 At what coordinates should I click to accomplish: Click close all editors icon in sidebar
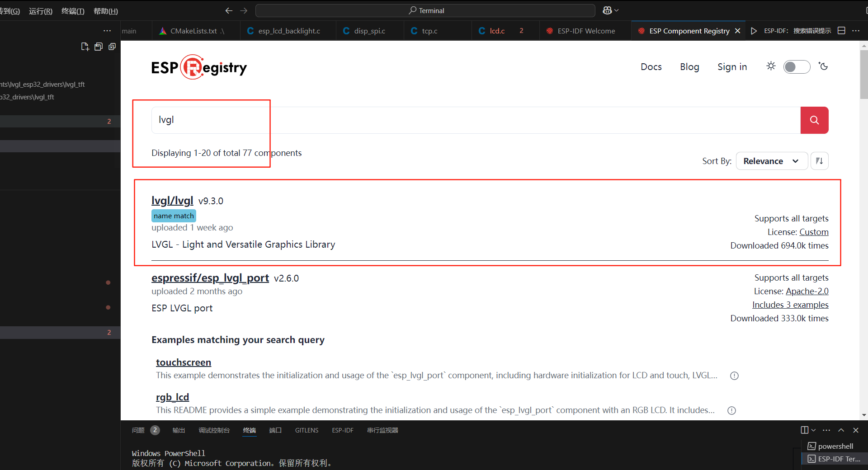[x=112, y=47]
